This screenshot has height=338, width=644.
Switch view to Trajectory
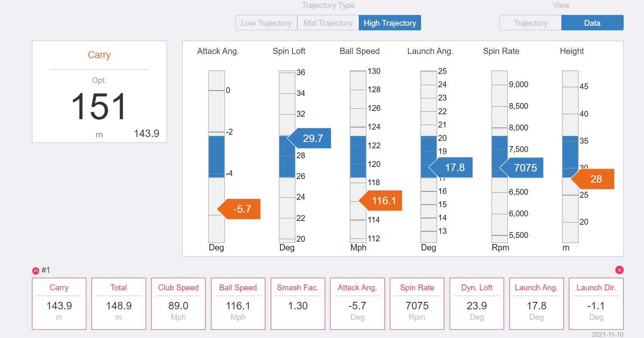pyautogui.click(x=530, y=23)
